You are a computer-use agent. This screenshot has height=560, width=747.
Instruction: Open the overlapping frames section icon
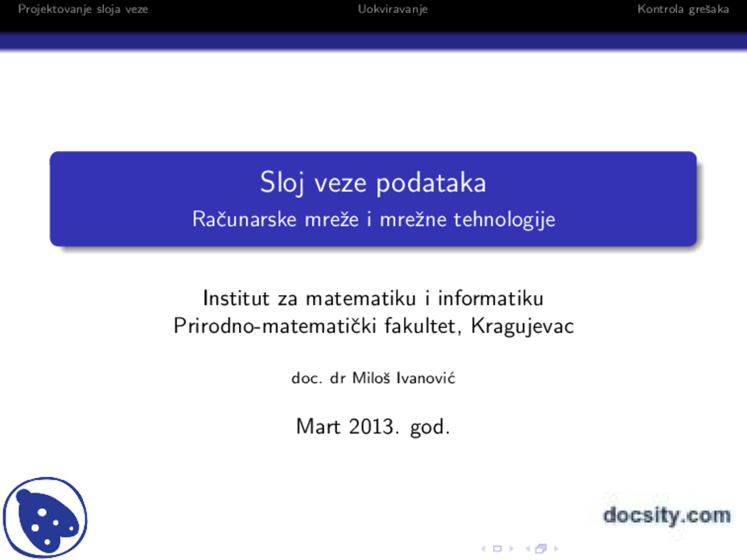(540, 548)
